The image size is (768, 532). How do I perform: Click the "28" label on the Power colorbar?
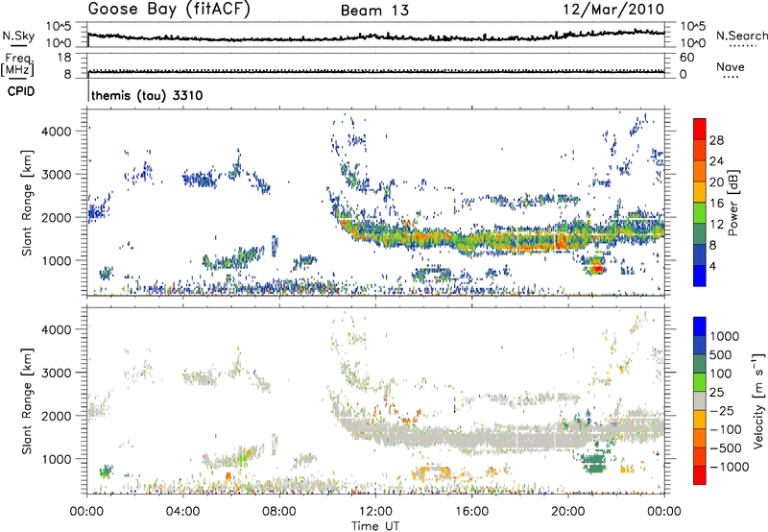point(716,140)
